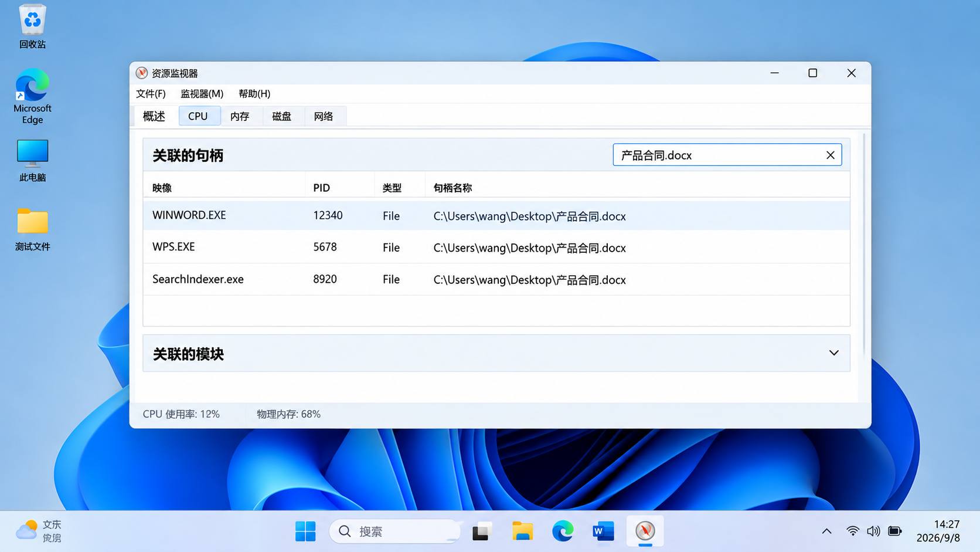Image resolution: width=980 pixels, height=552 pixels.
Task: Open the weather widget in taskbar
Action: 39,531
